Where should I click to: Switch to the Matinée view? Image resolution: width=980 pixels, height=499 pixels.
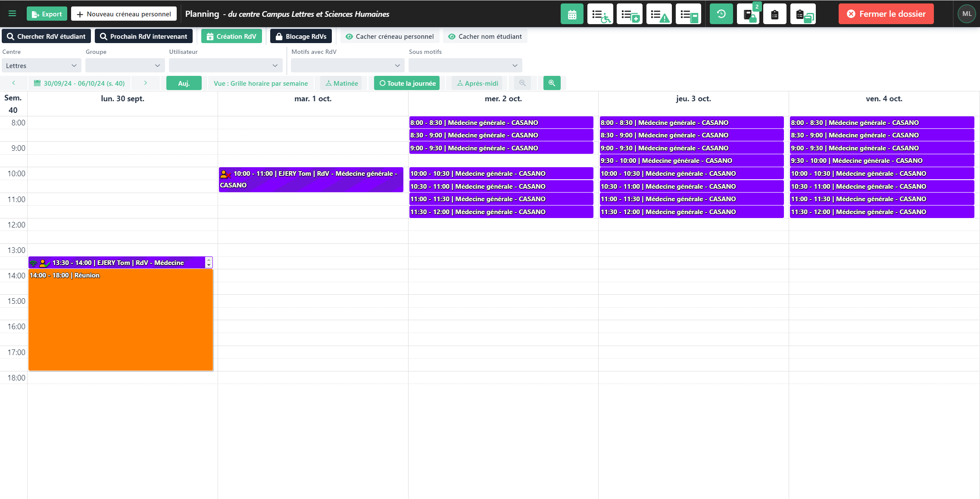tap(341, 83)
